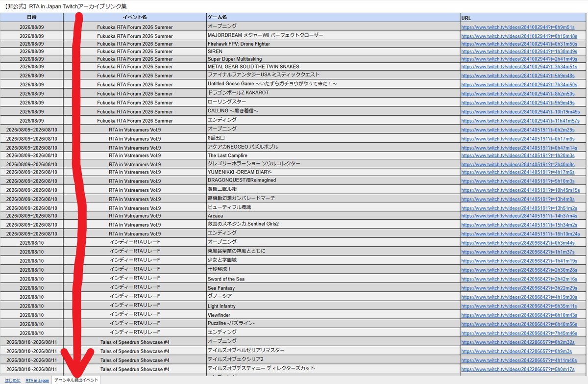588x384 pixels.
Task: Open the Twitch link ending t=2h41m49s
Action: coord(519,59)
